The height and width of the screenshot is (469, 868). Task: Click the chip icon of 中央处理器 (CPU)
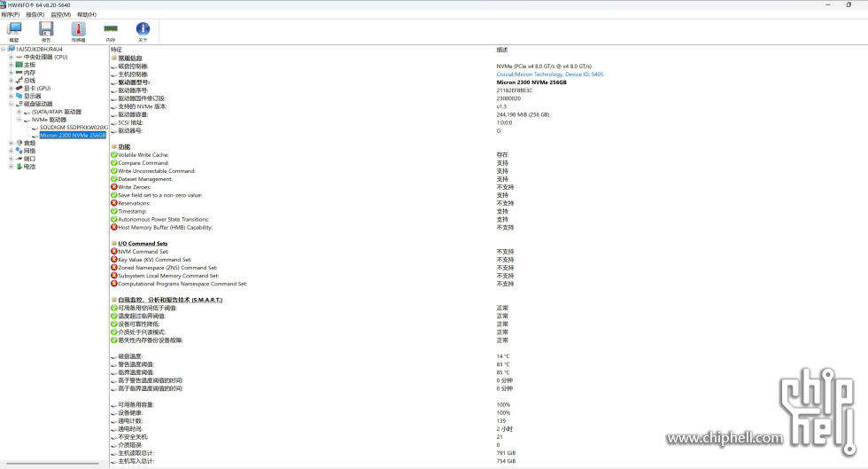pyautogui.click(x=19, y=57)
